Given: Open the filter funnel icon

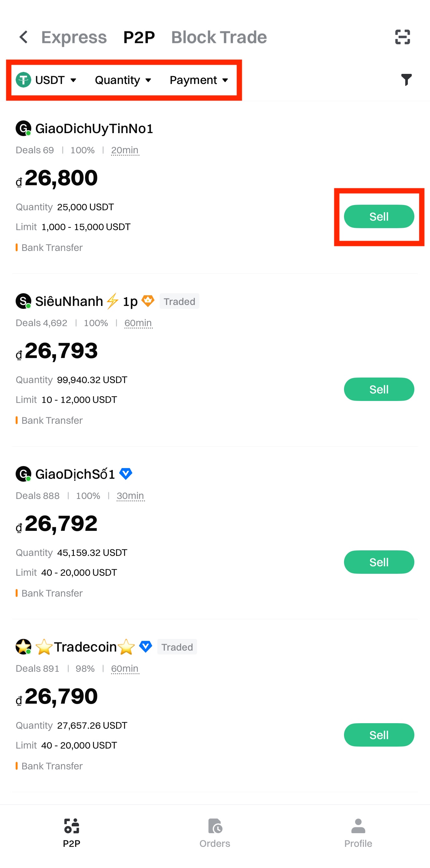Looking at the screenshot, I should point(406,80).
